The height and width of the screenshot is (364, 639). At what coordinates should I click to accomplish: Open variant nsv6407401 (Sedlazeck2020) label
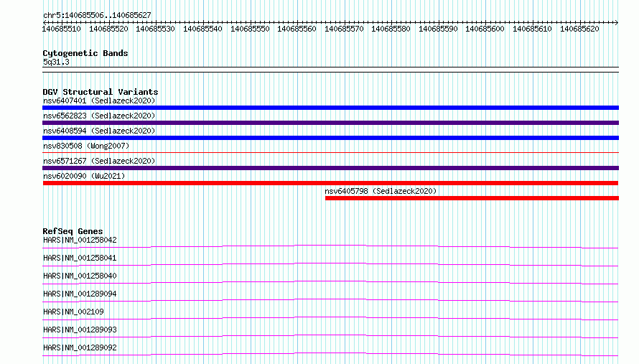[x=99, y=101]
